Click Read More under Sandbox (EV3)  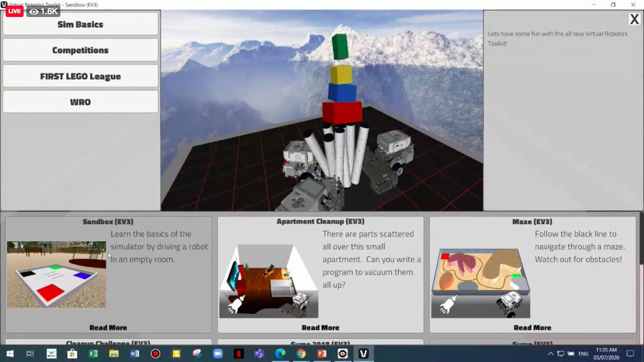(108, 327)
